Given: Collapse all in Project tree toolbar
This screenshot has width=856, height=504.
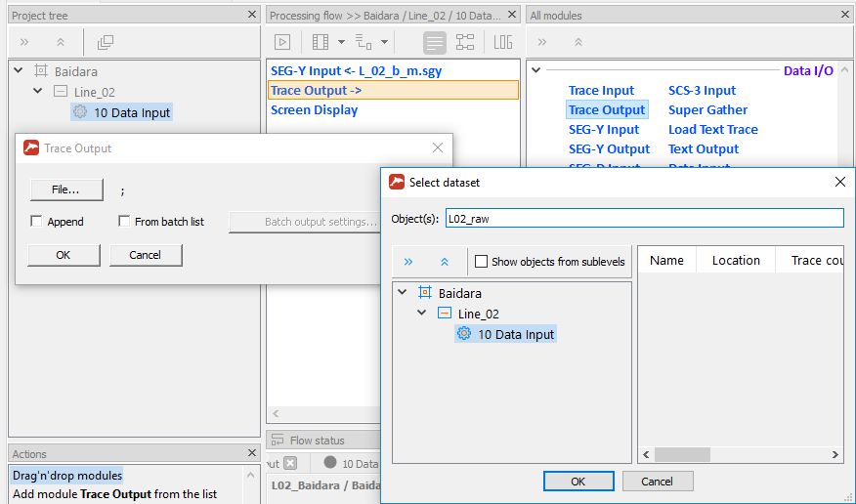Looking at the screenshot, I should pyautogui.click(x=61, y=42).
